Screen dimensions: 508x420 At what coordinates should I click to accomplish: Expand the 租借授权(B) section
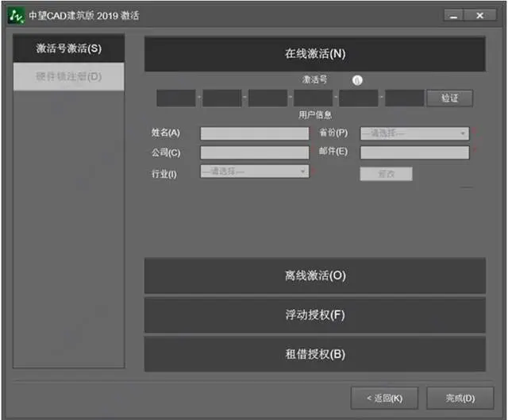coord(315,354)
